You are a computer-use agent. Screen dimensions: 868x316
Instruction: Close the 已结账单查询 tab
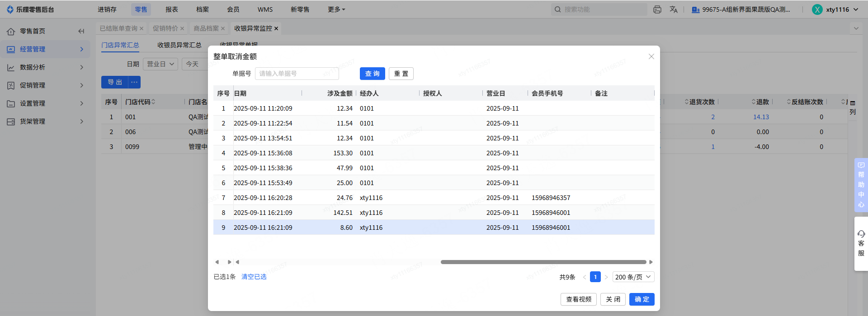tap(142, 28)
